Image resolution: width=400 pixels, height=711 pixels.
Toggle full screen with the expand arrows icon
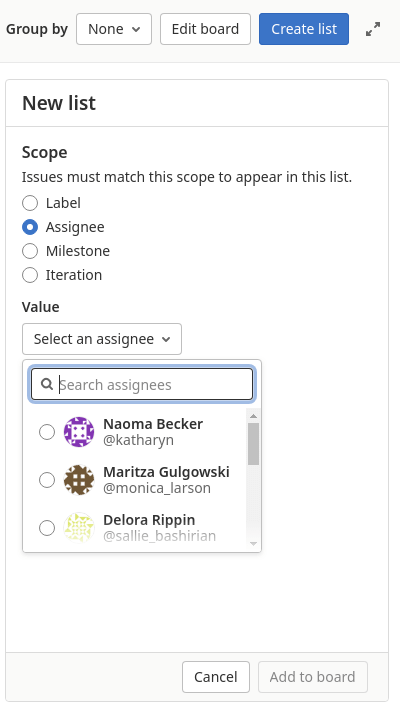click(x=373, y=29)
